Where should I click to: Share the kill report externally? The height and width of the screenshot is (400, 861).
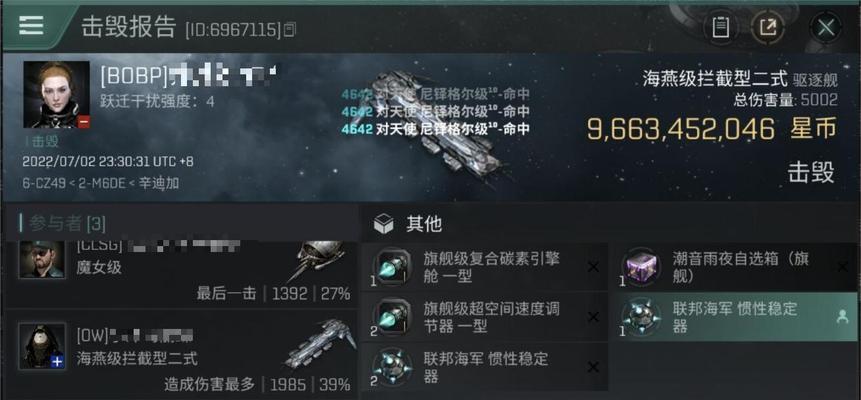(x=767, y=26)
